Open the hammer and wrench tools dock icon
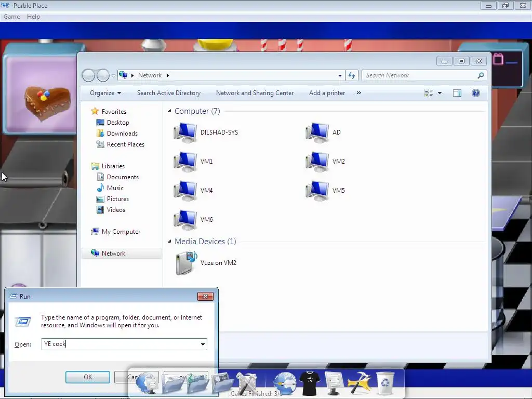532x399 pixels. pyautogui.click(x=247, y=383)
